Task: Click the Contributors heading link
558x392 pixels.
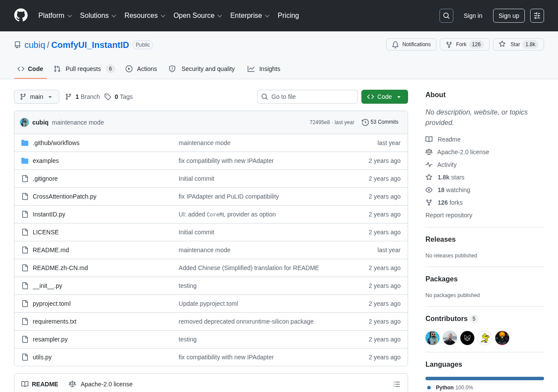Action: (452, 319)
